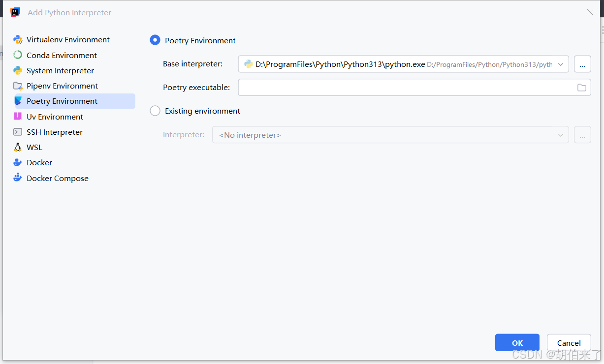604x364 pixels.
Task: Click browse button next to Base interpreter
Action: point(582,64)
